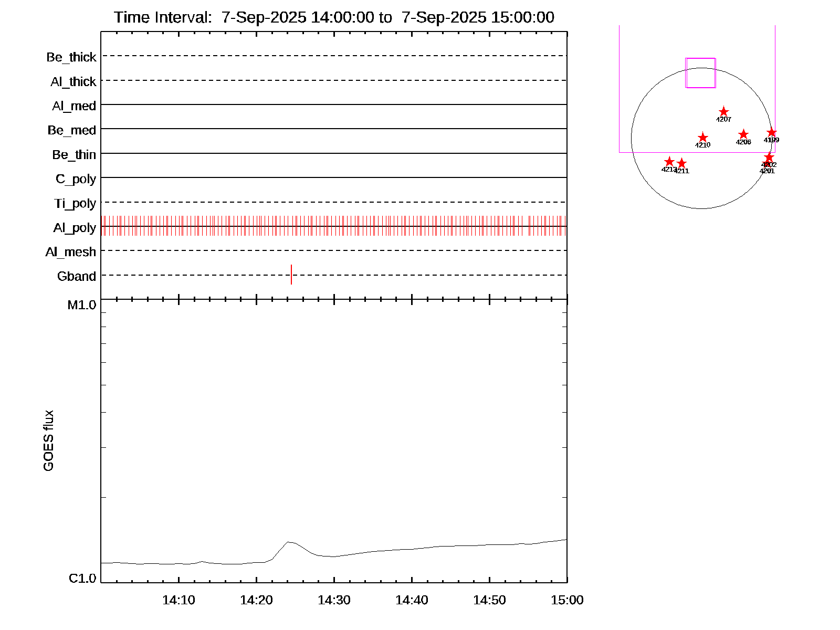Select the Al_poly filter row label
The height and width of the screenshot is (630, 840).
pos(75,228)
